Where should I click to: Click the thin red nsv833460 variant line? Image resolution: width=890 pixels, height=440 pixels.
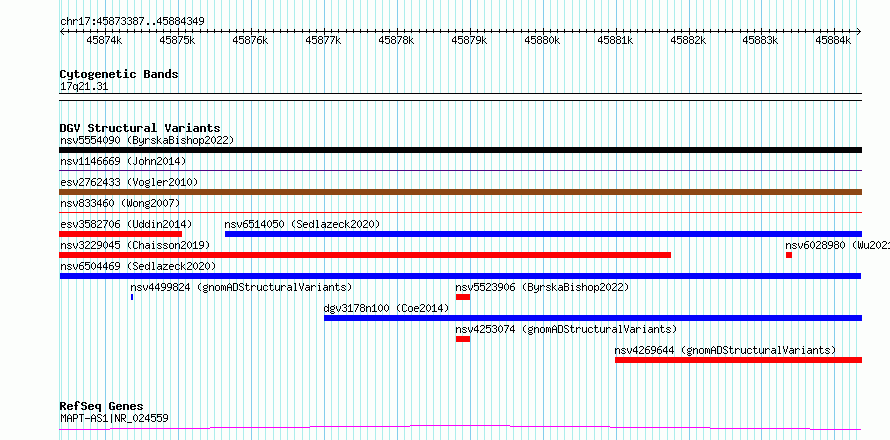coord(460,212)
